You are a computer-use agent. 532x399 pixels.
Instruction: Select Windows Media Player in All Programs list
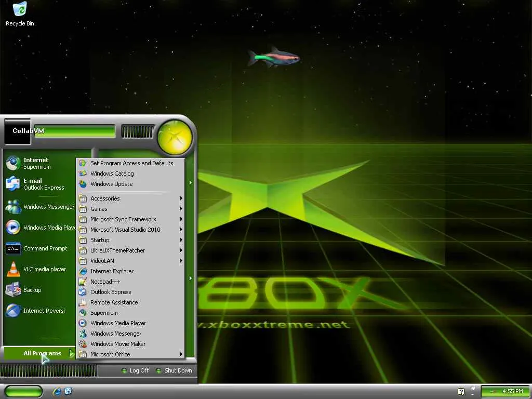(130, 323)
